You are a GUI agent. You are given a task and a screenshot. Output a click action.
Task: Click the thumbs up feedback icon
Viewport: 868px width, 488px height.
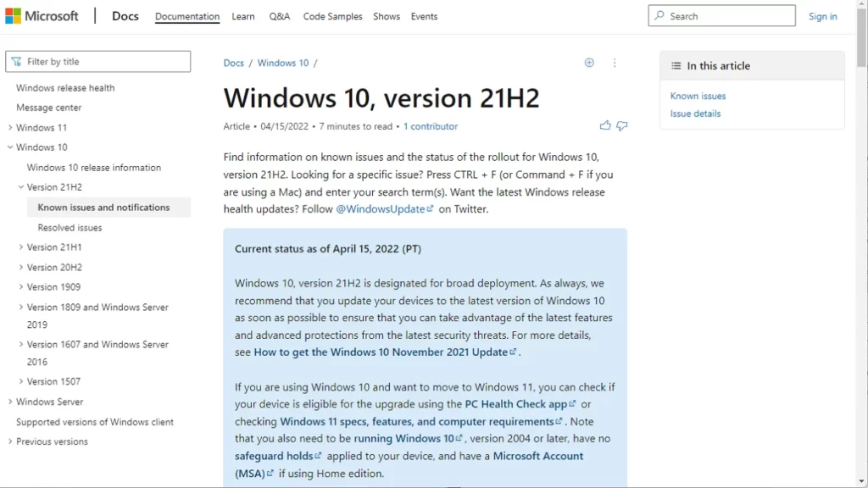605,126
